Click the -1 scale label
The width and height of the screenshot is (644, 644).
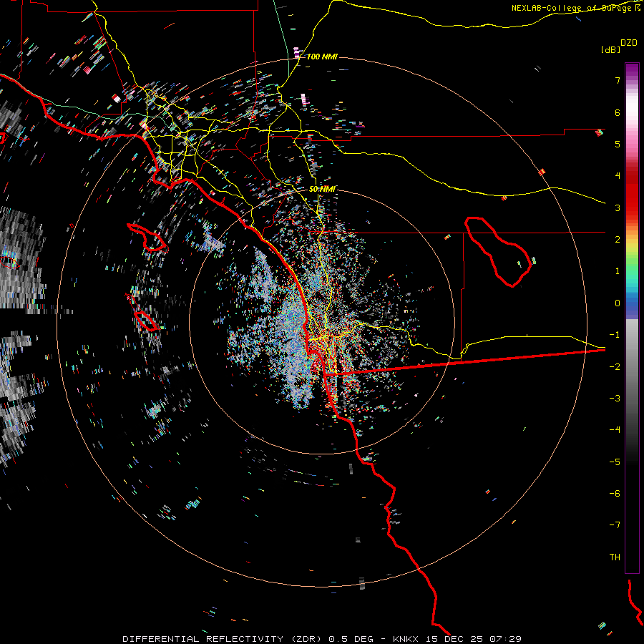615,335
